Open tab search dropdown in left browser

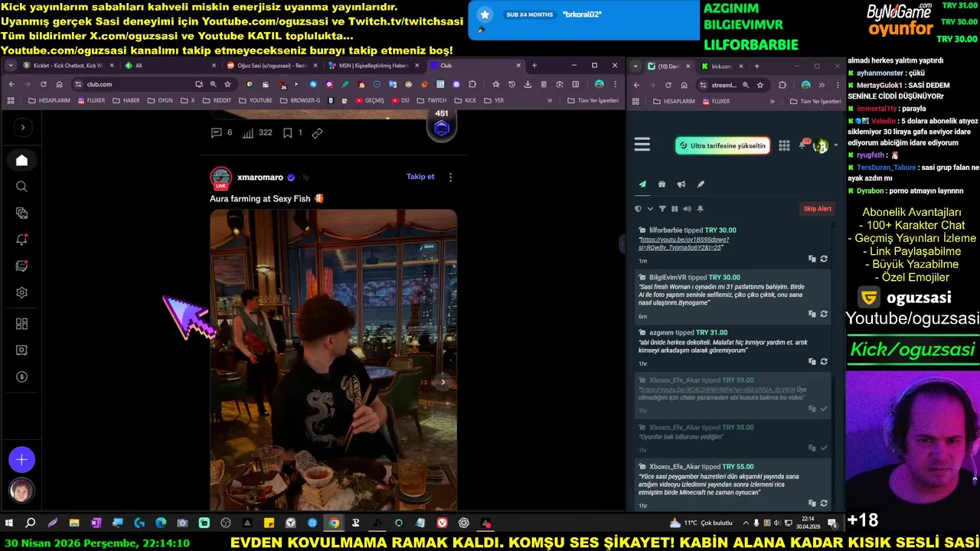coord(11,65)
